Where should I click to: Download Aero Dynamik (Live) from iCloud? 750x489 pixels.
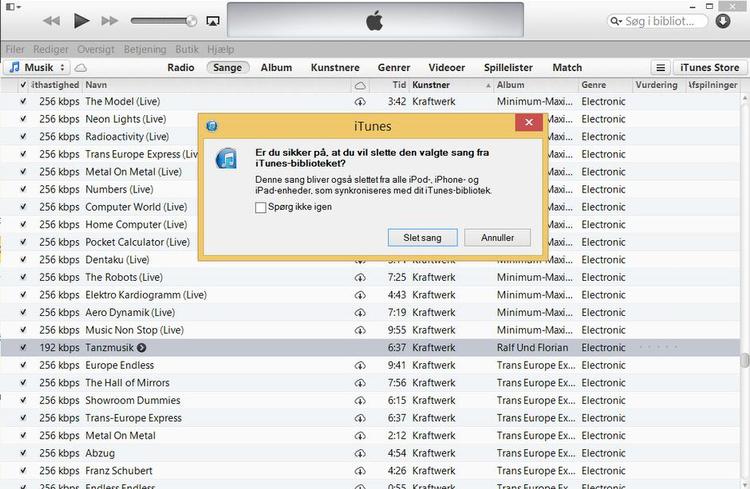[360, 313]
